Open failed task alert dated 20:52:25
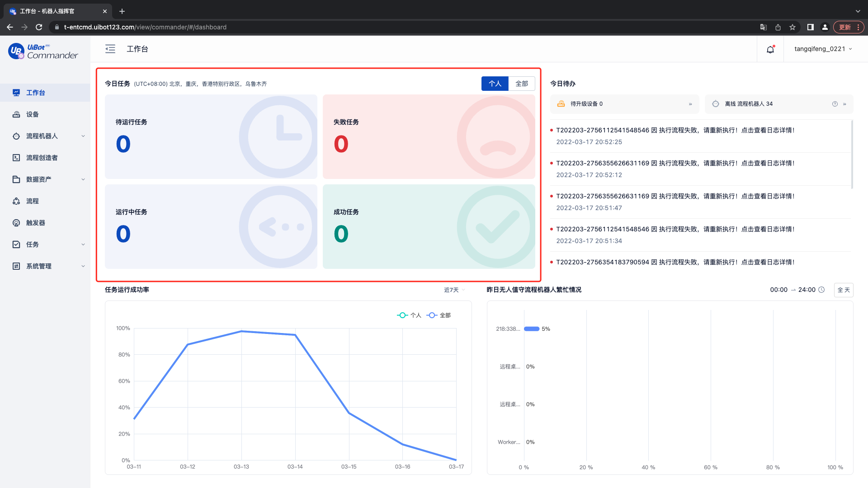The image size is (868, 488). (700, 136)
